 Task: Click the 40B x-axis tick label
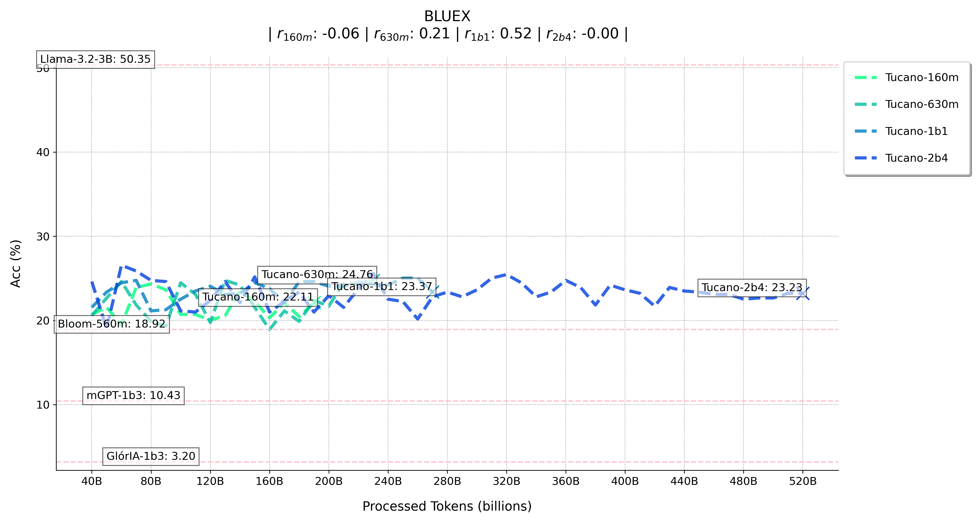click(92, 482)
